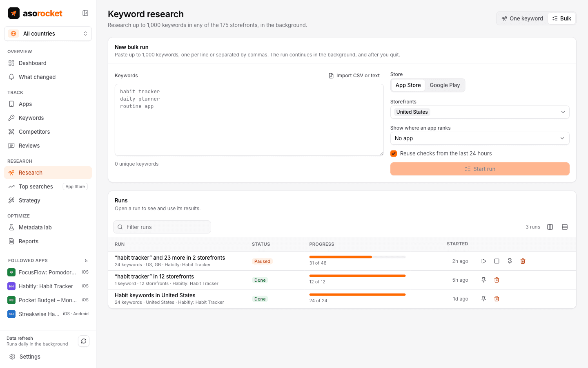Click Import CSV or text

point(354,76)
